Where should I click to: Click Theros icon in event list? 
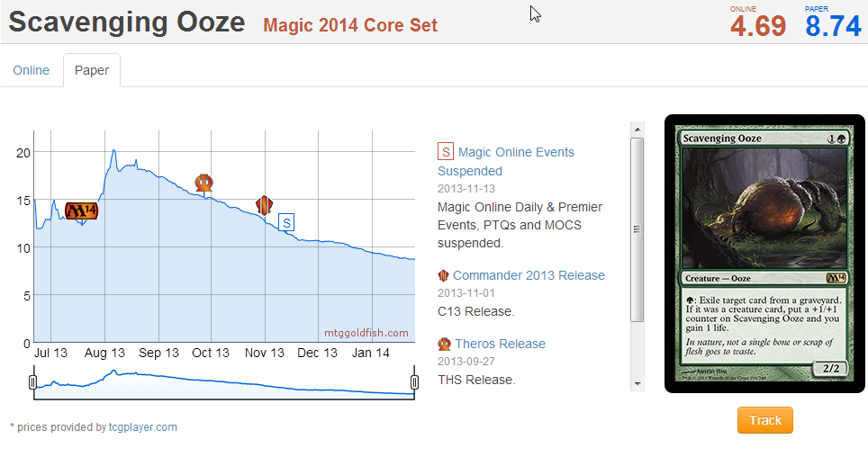[444, 344]
